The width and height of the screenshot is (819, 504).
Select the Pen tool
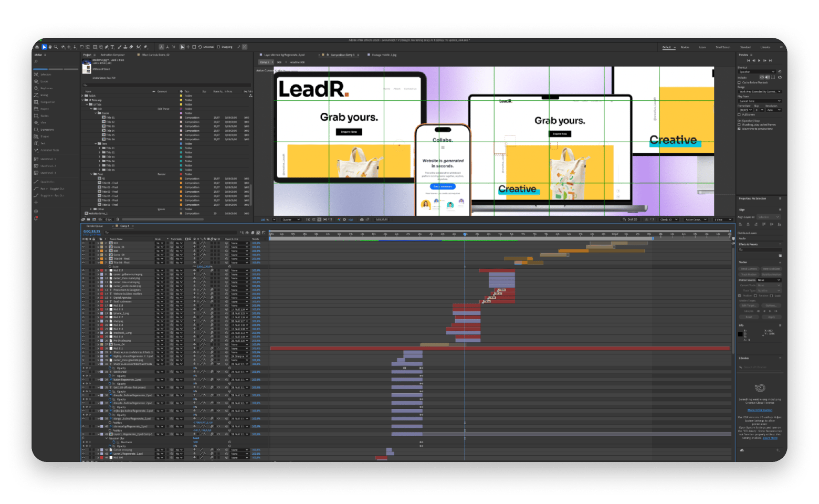click(107, 47)
